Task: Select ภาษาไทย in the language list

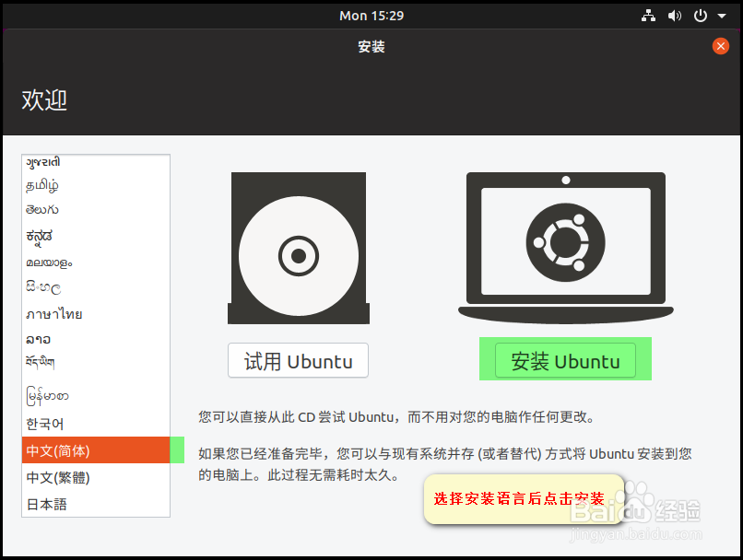Action: point(96,314)
